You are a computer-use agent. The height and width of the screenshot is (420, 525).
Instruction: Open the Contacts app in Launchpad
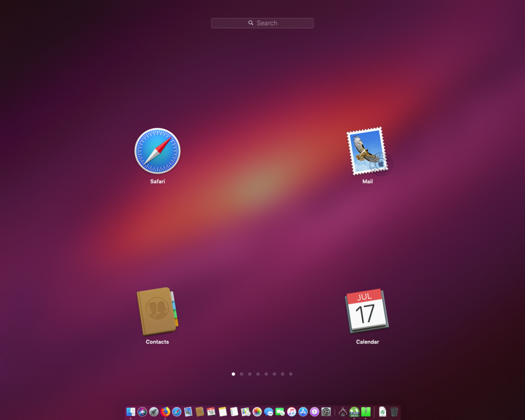(157, 311)
